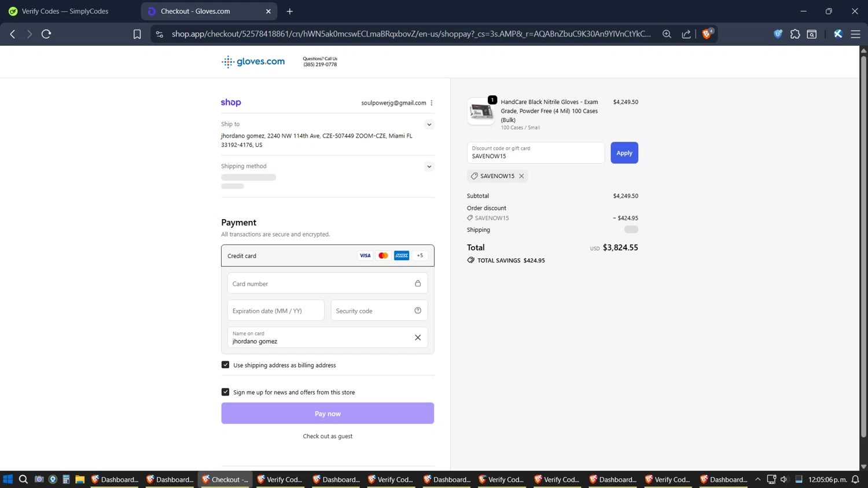Clear Name on card field

[x=418, y=338]
